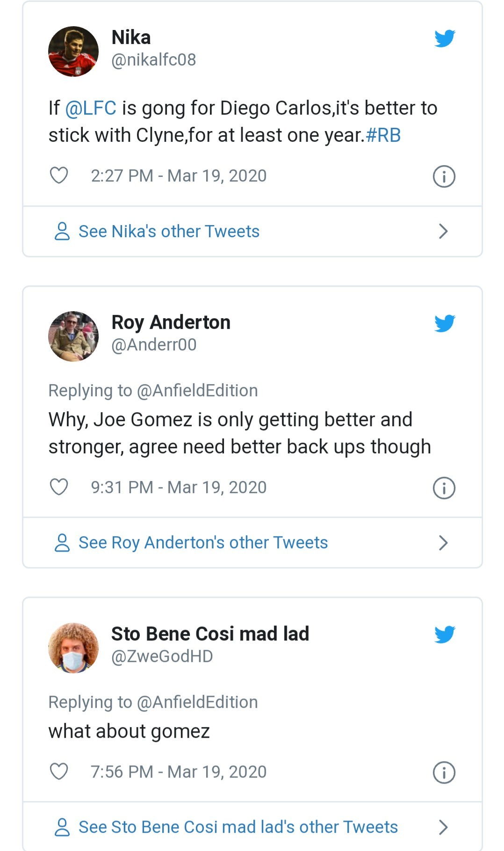
Task: Open Roy Anderton's username @Anderr00
Action: tap(154, 345)
